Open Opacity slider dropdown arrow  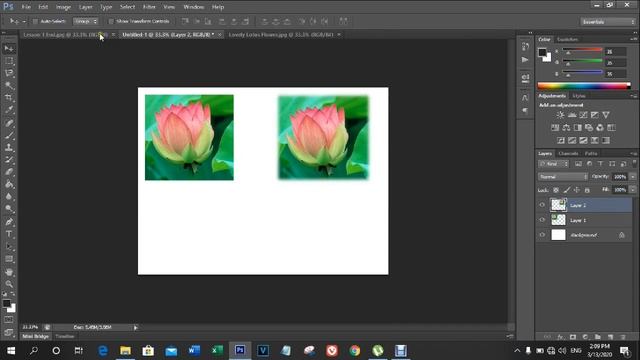[x=633, y=177]
